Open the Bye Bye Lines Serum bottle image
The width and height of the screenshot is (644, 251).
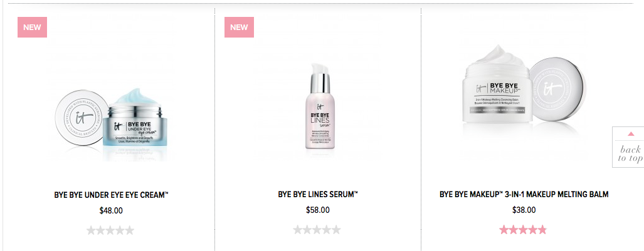pyautogui.click(x=317, y=106)
